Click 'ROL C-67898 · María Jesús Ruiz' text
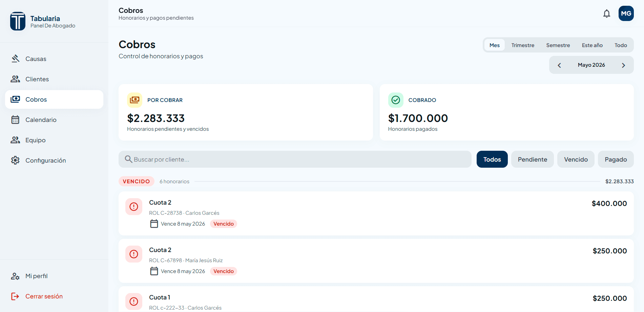The image size is (644, 312). pos(186,261)
